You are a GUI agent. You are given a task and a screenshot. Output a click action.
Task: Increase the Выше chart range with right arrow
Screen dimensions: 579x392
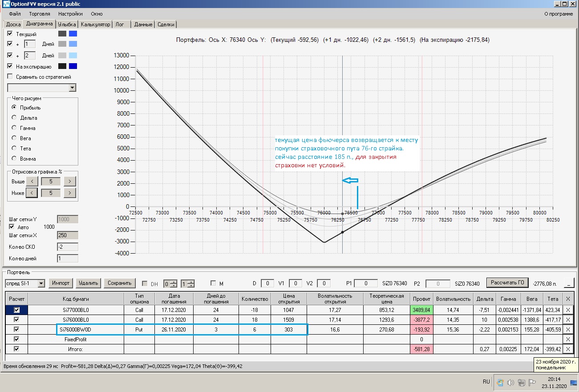(70, 181)
